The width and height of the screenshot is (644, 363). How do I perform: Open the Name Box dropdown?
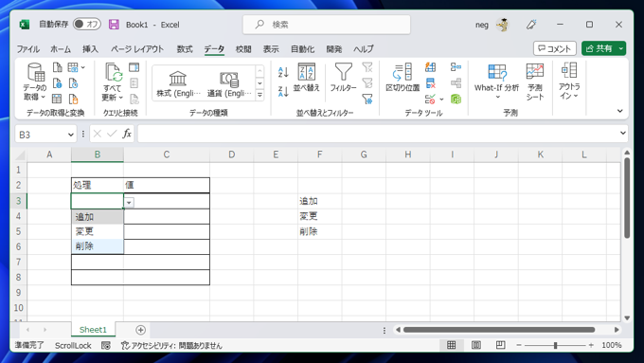tap(71, 135)
